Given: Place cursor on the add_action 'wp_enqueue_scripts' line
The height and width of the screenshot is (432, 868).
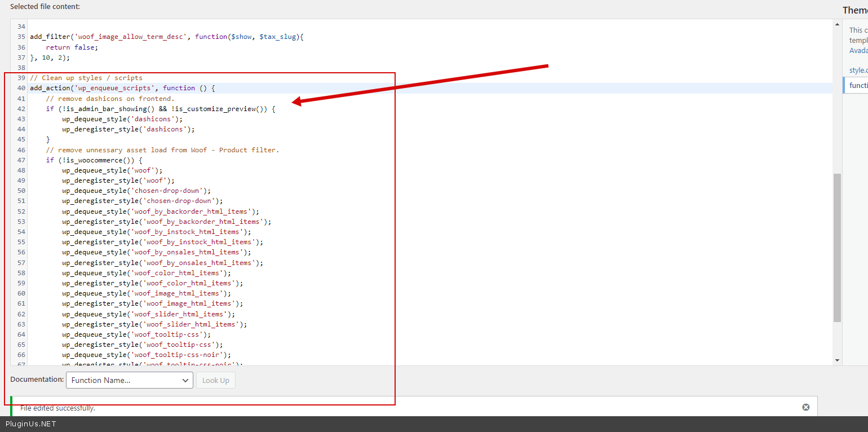Looking at the screenshot, I should 122,88.
